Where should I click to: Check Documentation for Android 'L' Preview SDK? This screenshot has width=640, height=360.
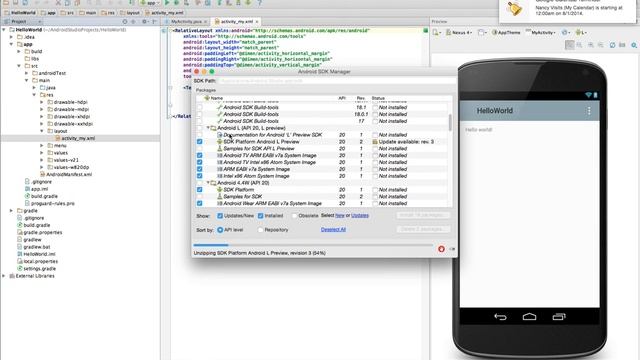point(200,135)
